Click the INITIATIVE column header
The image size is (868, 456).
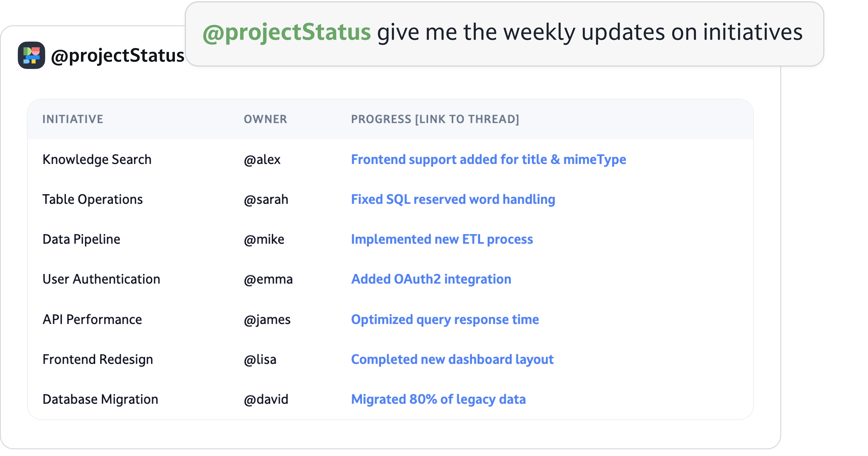(x=73, y=119)
